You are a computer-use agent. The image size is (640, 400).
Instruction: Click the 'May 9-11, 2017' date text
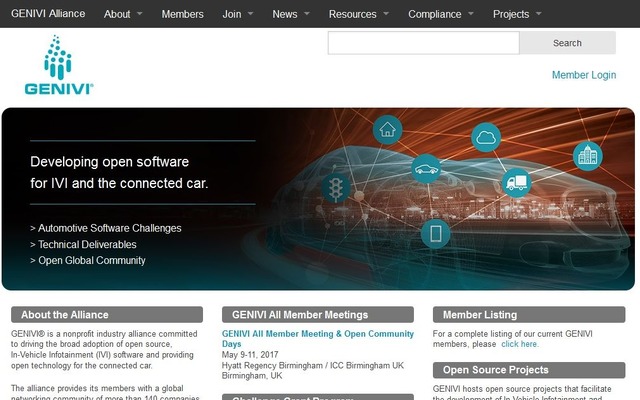[250, 355]
